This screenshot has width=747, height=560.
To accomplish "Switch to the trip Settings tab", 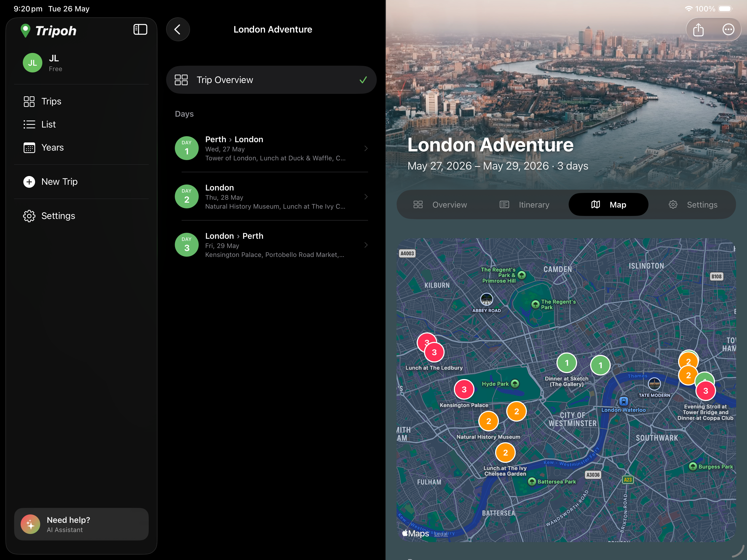I will tap(693, 205).
